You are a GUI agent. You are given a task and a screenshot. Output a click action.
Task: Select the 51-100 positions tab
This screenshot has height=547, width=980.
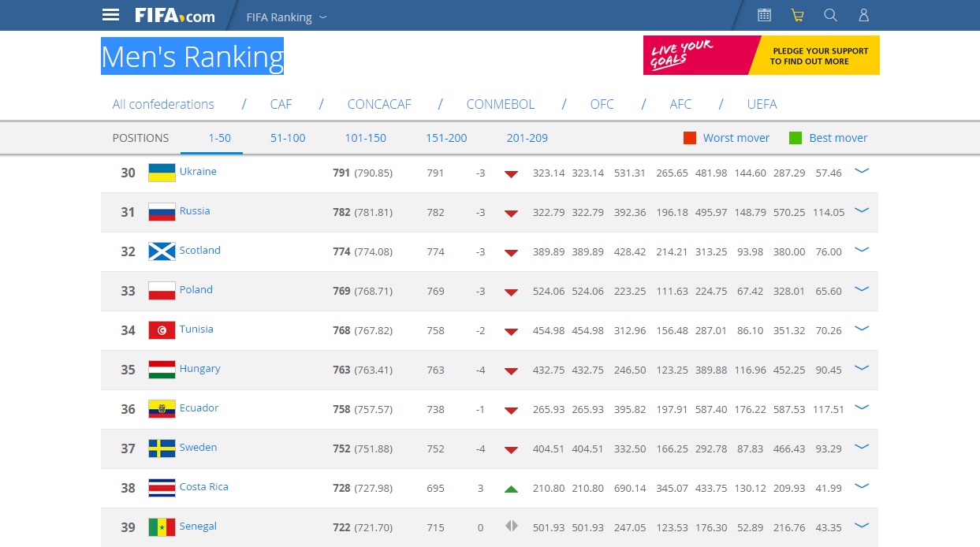tap(288, 138)
